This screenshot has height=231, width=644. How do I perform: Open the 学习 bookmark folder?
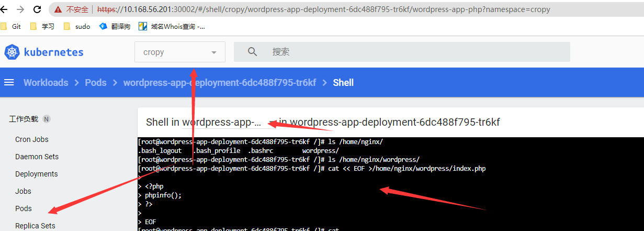[42, 26]
